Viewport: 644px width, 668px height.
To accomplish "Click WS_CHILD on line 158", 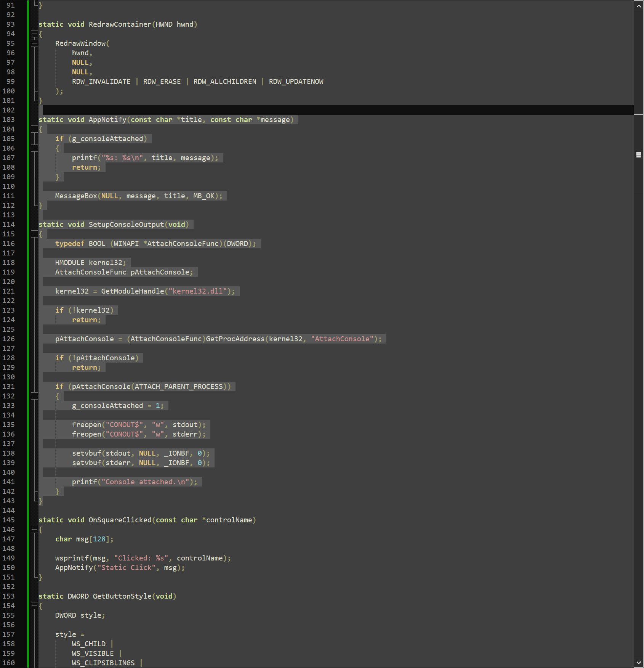I will point(89,644).
